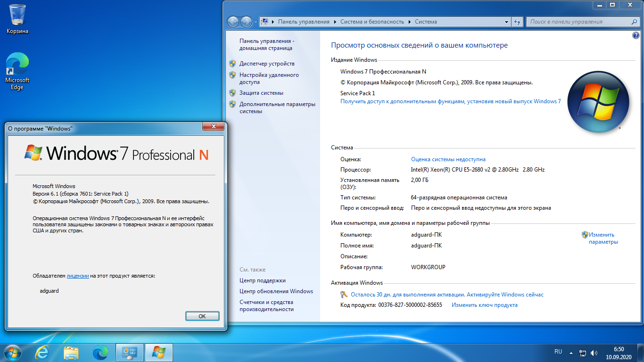This screenshot has width=644, height=362.
Task: Open the Start menu orb
Action: coord(12,352)
